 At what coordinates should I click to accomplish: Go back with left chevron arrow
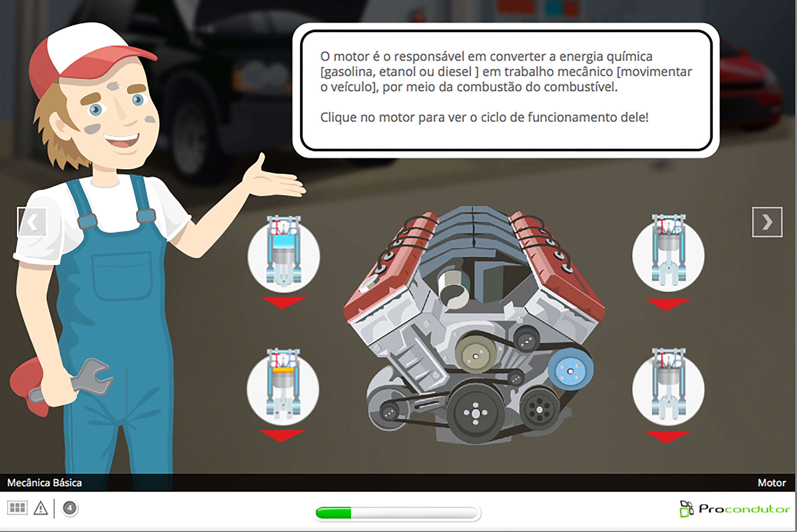tap(32, 222)
